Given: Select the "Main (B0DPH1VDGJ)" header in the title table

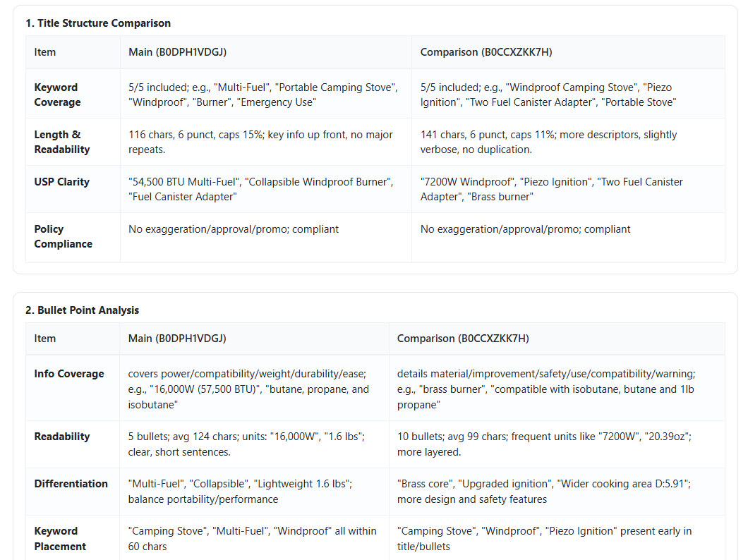Looking at the screenshot, I should click(177, 52).
